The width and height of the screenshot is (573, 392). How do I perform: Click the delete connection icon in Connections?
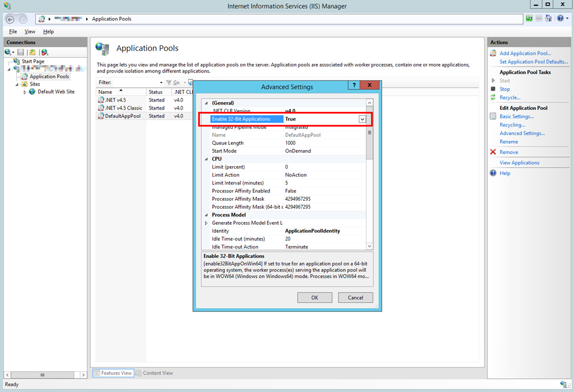click(45, 52)
